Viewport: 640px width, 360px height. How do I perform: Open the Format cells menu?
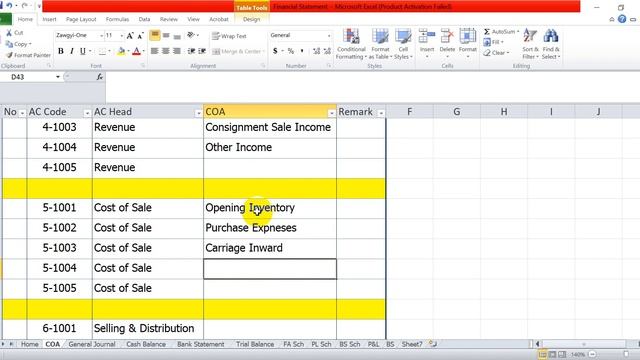[x=468, y=43]
